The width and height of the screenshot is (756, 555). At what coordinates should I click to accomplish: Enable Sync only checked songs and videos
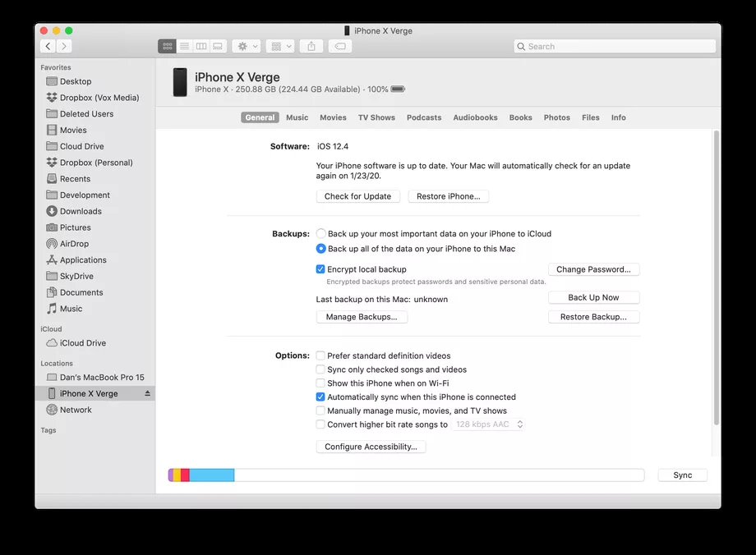click(x=320, y=369)
